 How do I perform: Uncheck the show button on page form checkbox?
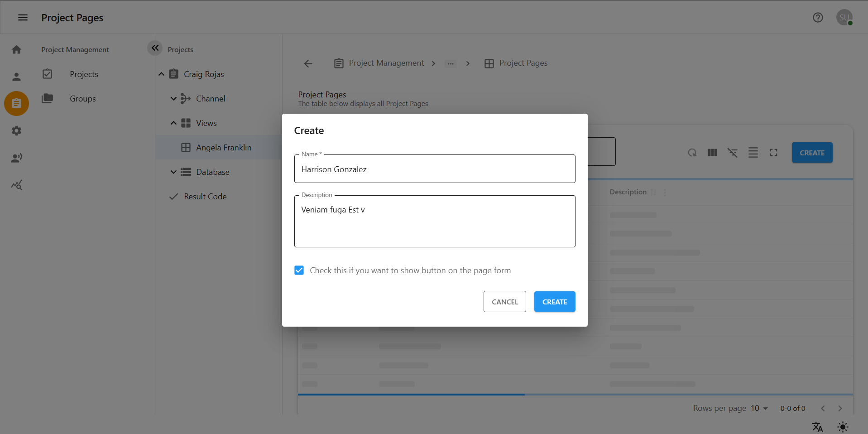point(299,270)
